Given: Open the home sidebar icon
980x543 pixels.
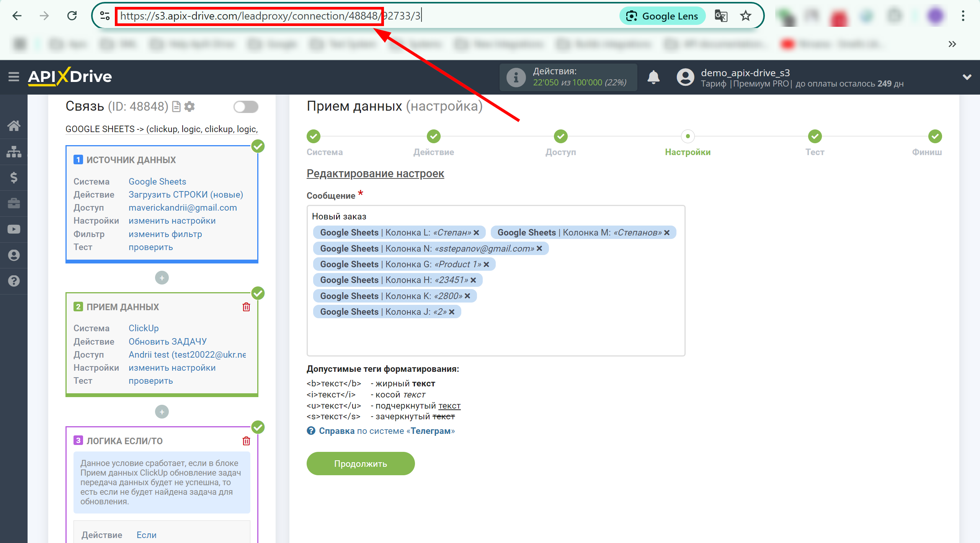Looking at the screenshot, I should (x=14, y=126).
